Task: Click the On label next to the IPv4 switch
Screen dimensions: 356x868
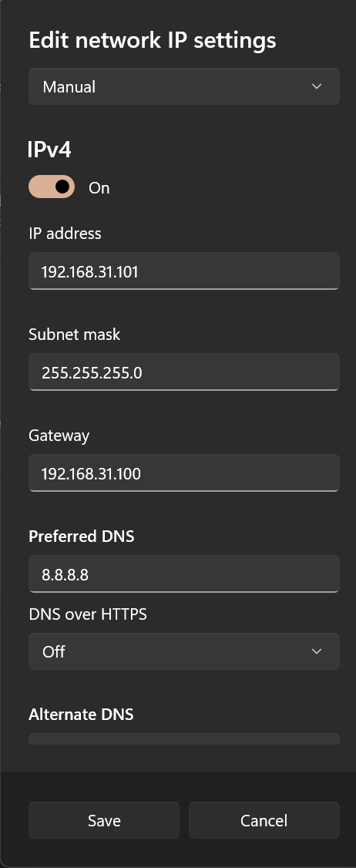Action: 99,188
